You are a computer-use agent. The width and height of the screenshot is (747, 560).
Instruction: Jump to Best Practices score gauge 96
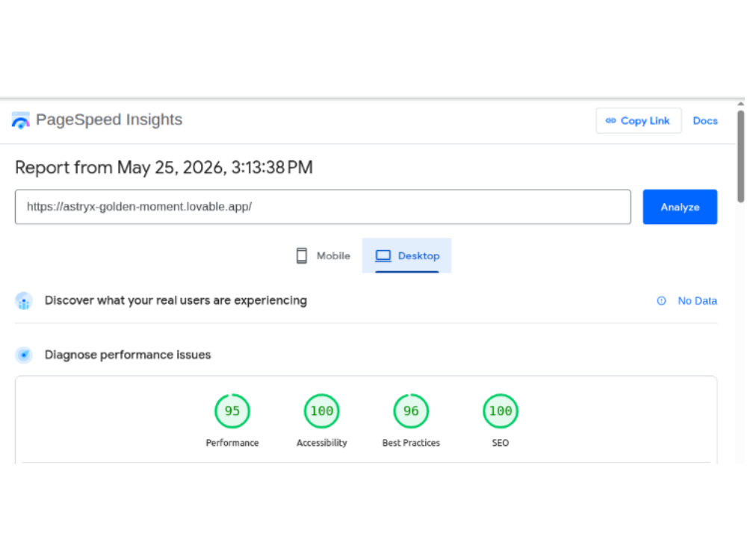click(x=411, y=411)
